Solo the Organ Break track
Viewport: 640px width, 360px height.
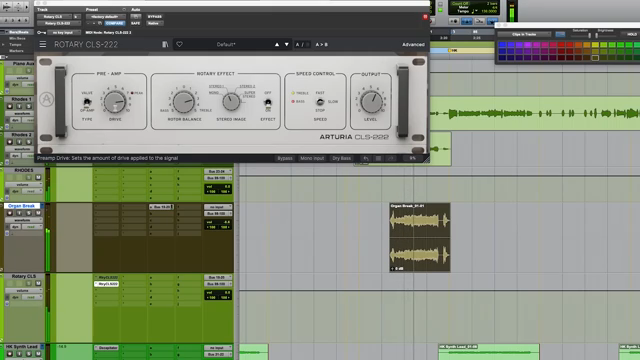click(x=29, y=213)
